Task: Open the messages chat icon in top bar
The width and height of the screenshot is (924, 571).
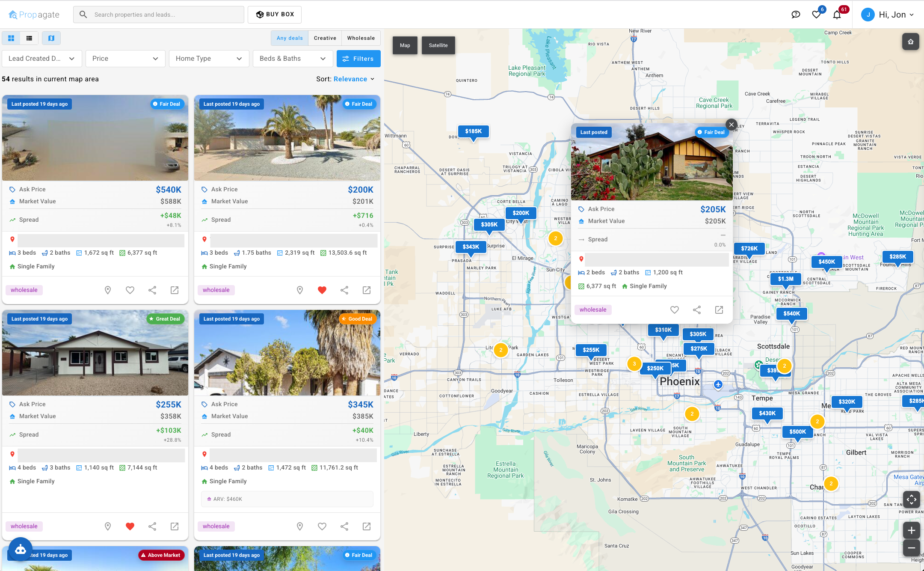Action: click(x=796, y=14)
